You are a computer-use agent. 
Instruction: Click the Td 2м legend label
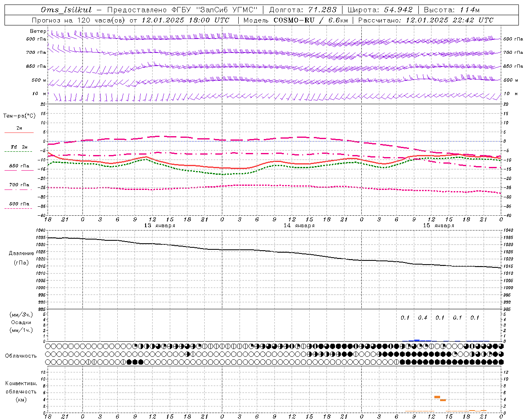click(x=19, y=147)
